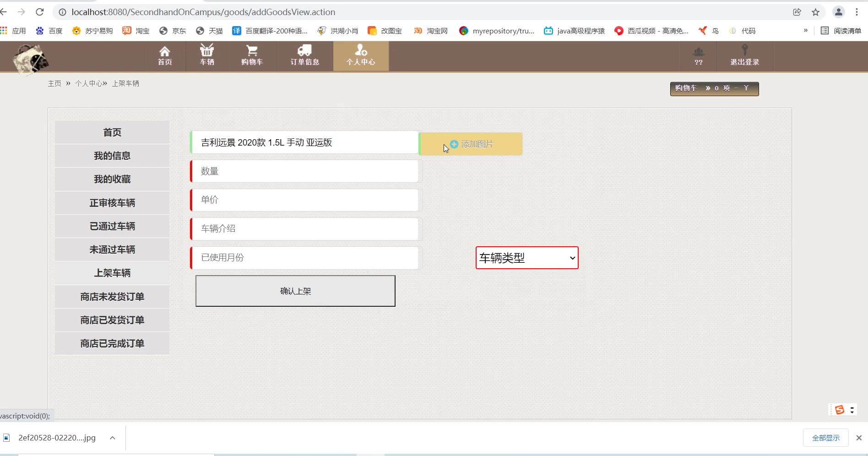Open the 淘宝 bookmark
Screen dimensions: 868x456
[x=136, y=31]
